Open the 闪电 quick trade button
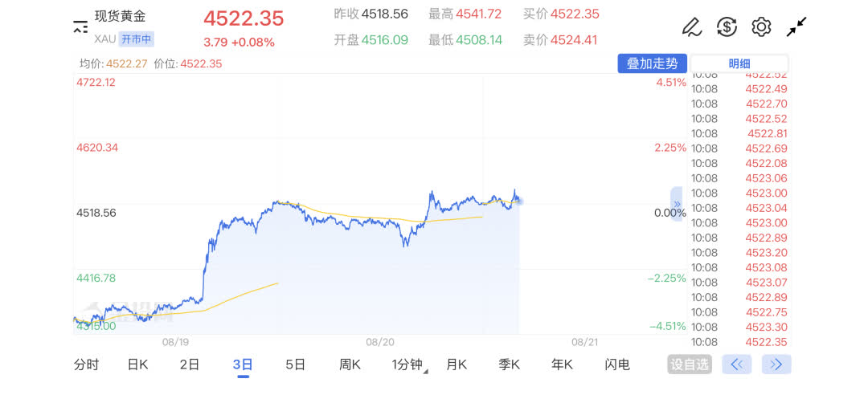The image size is (868, 399). point(617,364)
